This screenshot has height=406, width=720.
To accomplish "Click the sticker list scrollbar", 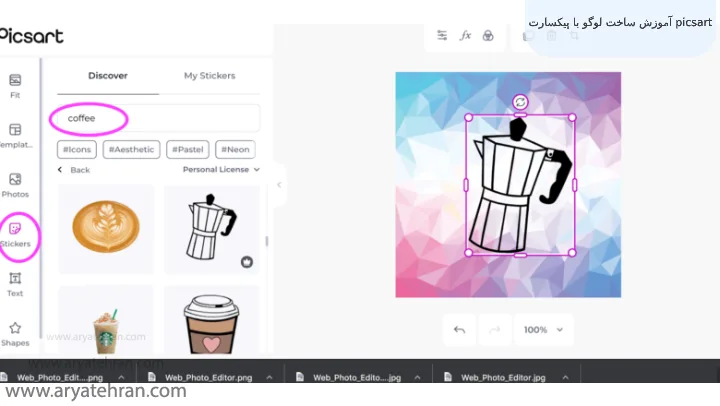I will click(266, 241).
